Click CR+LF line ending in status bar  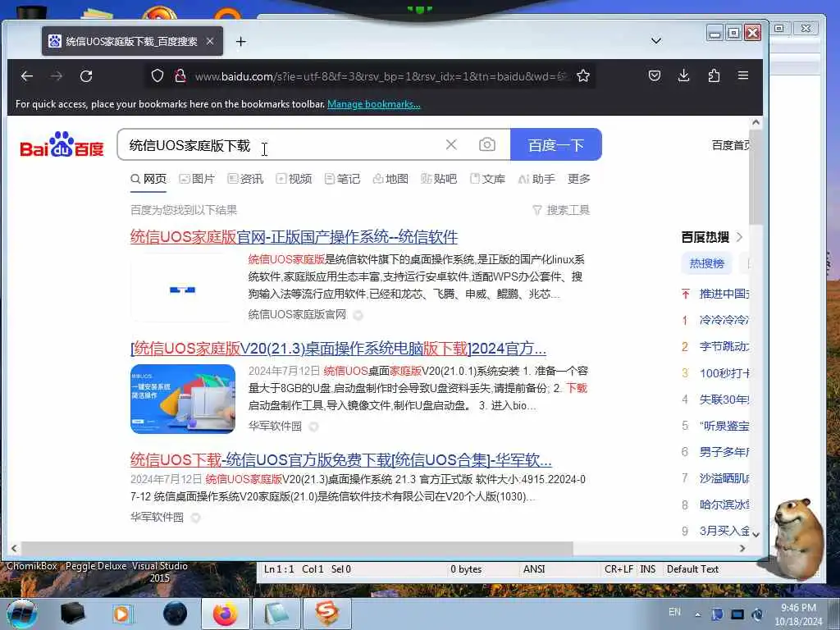point(619,569)
